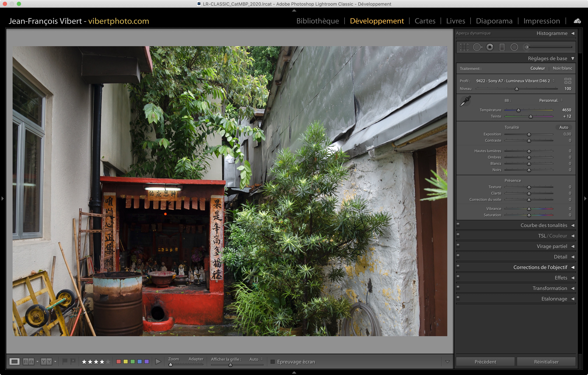Open the BB white balance preset dropdown
The height and width of the screenshot is (375, 588).
551,101
